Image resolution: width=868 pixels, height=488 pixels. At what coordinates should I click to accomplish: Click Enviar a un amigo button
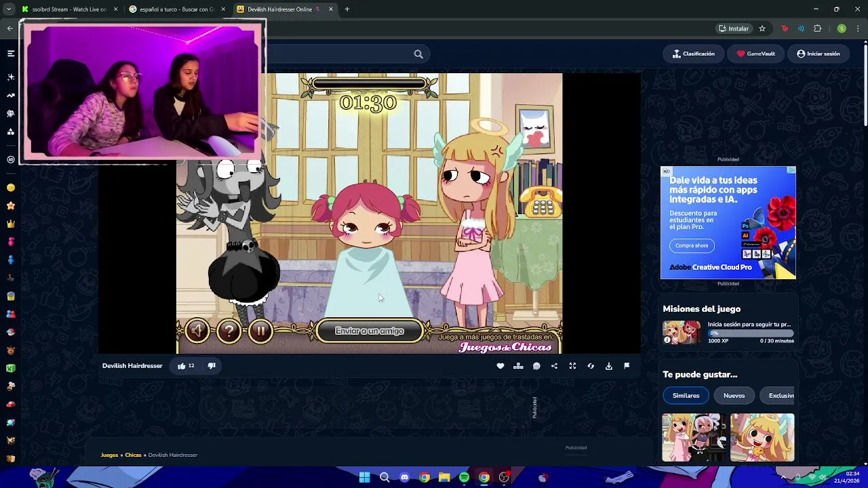[370, 331]
